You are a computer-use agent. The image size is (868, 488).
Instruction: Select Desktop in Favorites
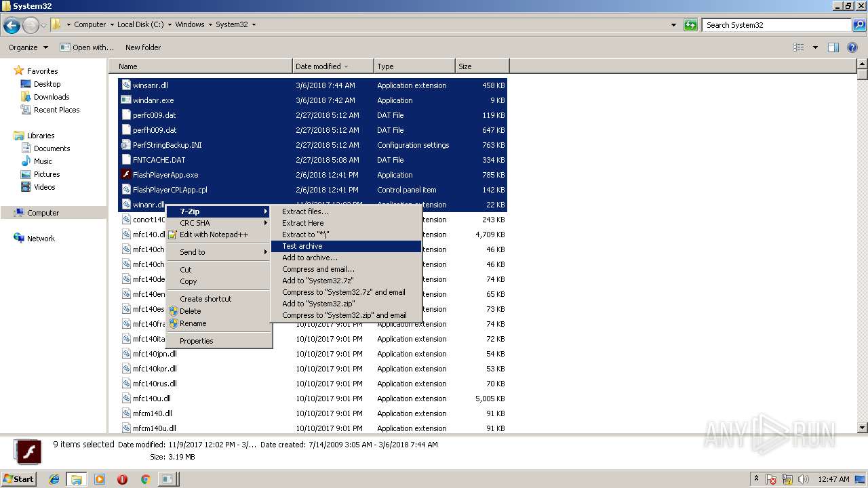pyautogui.click(x=47, y=84)
